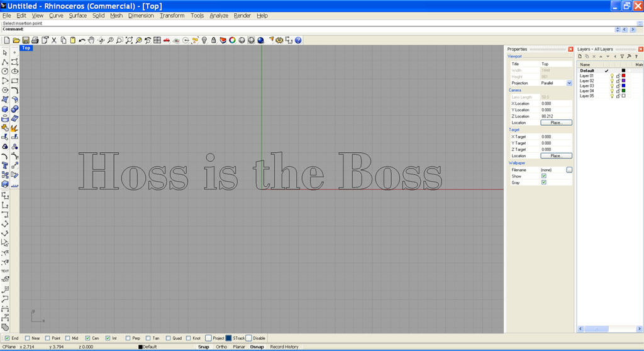Click Target Location Place button

click(x=556, y=156)
